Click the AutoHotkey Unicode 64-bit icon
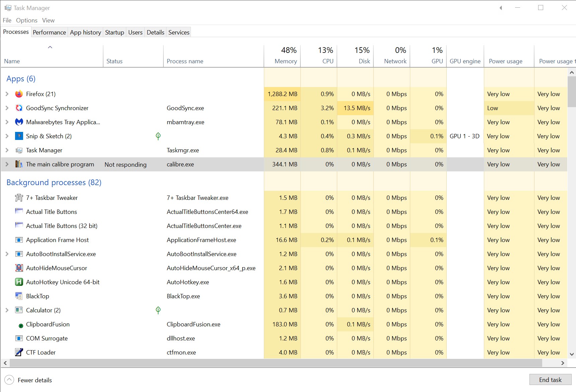Screen dimensions: 576x392 tap(19, 282)
